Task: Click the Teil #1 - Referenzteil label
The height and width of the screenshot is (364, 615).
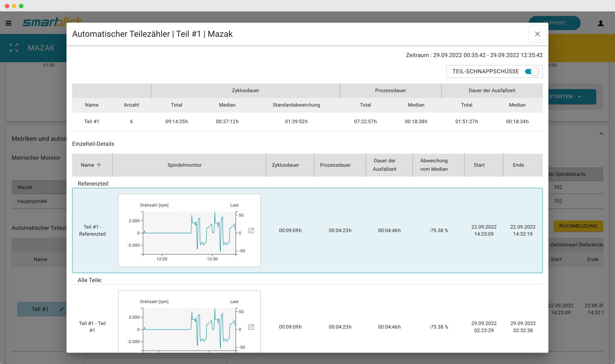Action: pos(92,230)
